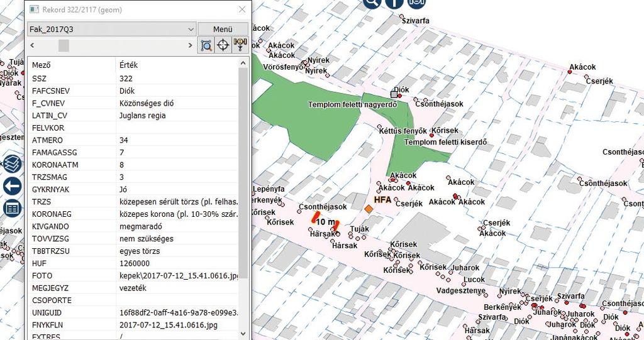Select the KORONAATM value 8
644x340 pixels.
pyautogui.click(x=121, y=165)
